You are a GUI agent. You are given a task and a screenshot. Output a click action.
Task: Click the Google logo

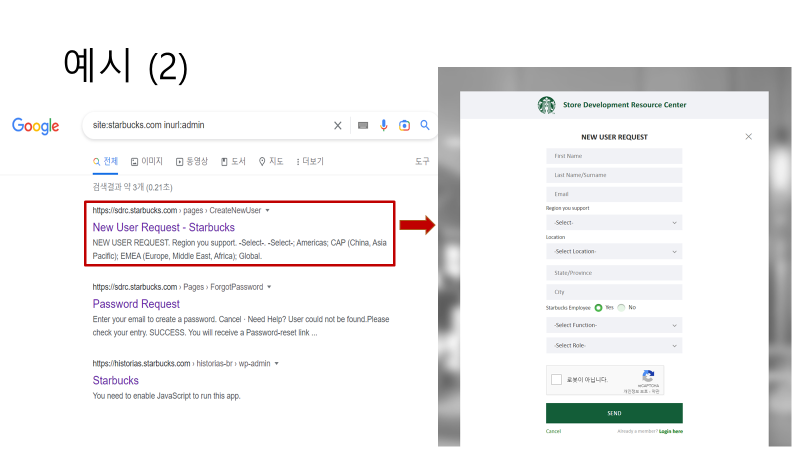35,126
